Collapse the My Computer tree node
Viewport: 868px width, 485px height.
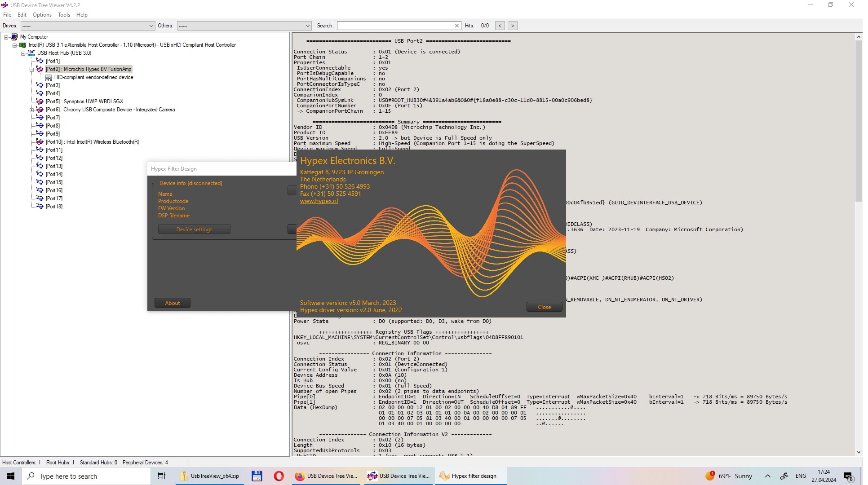pos(6,37)
